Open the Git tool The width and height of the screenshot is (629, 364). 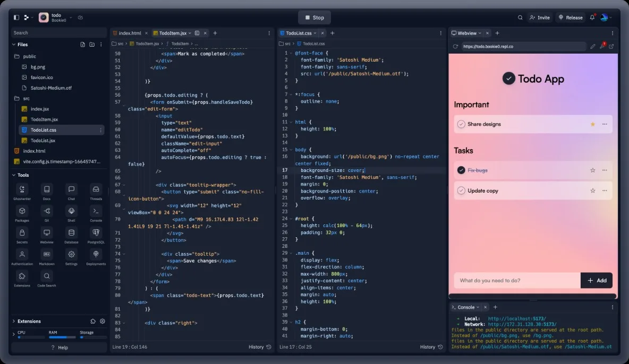[47, 211]
